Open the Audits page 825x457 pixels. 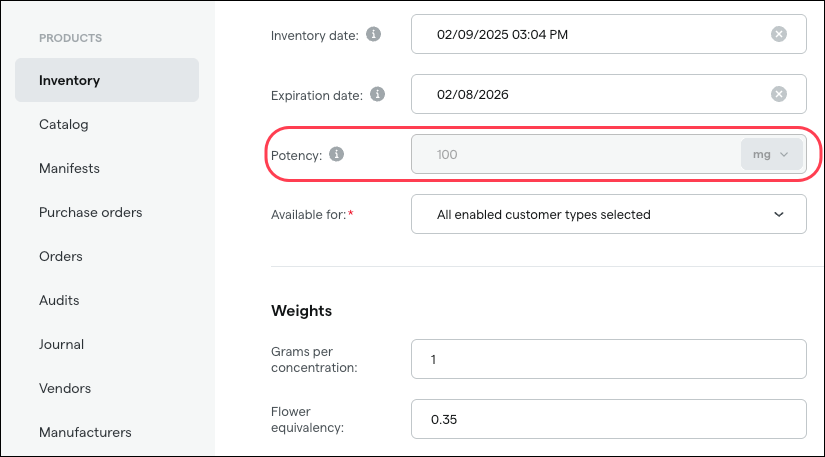59,300
